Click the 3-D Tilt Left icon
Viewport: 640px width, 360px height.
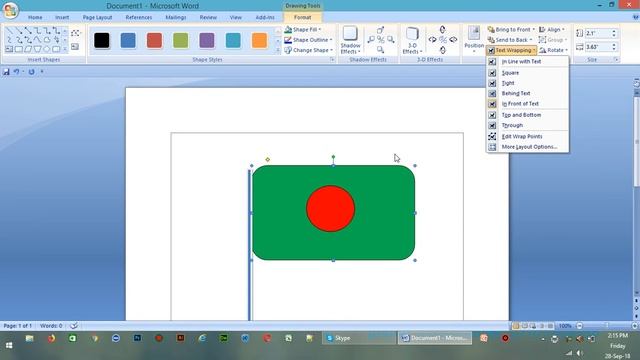(433, 40)
